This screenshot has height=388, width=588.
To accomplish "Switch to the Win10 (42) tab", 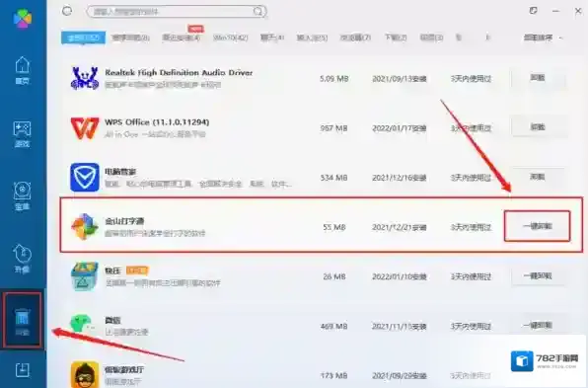I will (231, 38).
